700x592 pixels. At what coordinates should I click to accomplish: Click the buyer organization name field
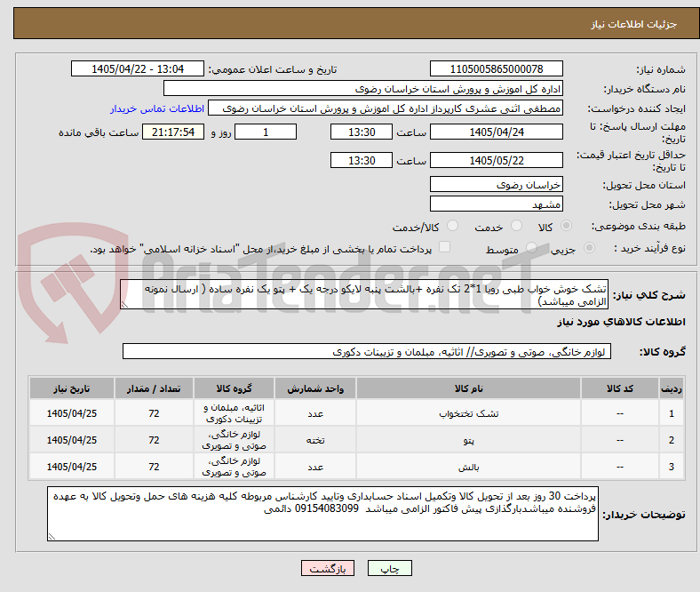(x=363, y=89)
